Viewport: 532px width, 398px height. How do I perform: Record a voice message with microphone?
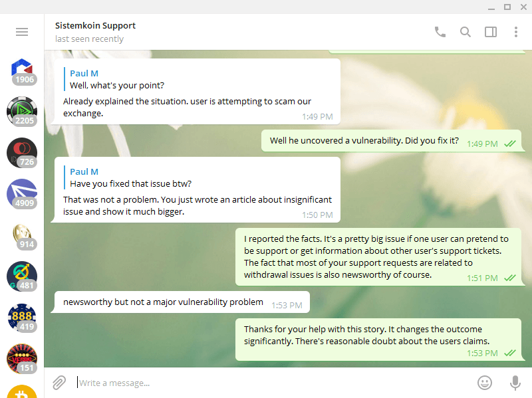pyautogui.click(x=515, y=383)
